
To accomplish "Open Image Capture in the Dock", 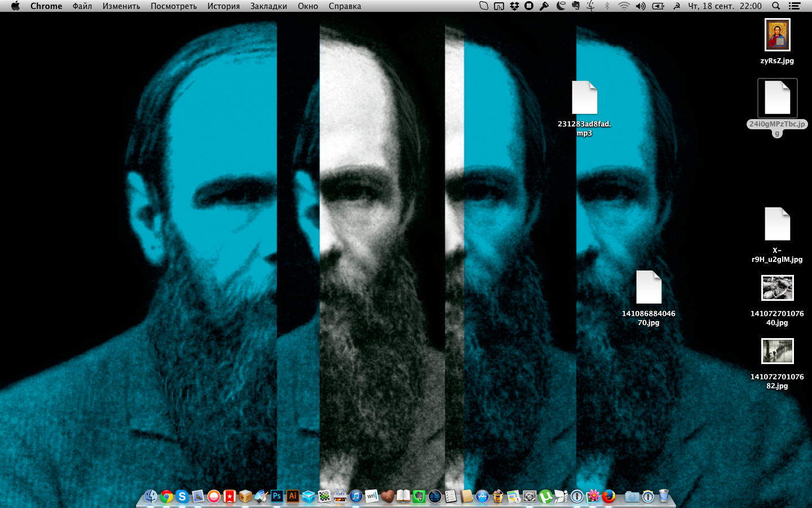I will click(x=340, y=496).
